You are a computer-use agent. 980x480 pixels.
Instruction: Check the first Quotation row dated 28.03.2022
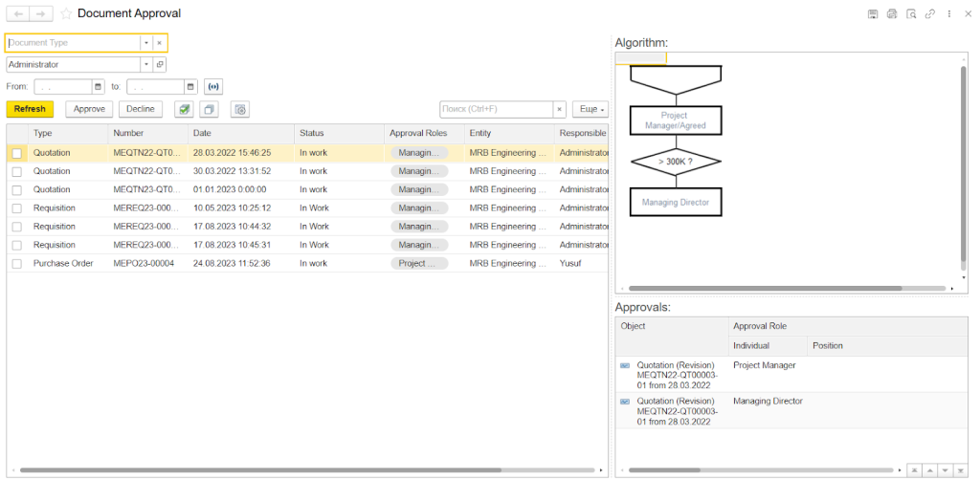pos(16,153)
